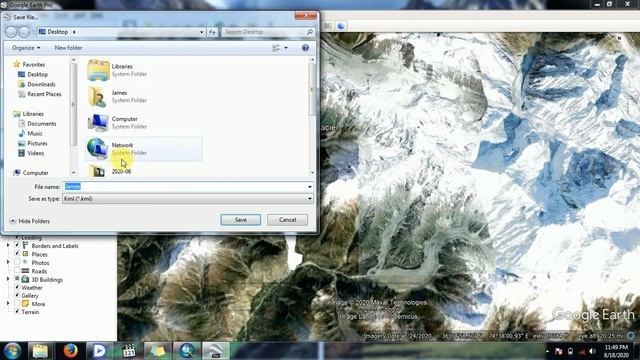Viewport: 640px width, 360px height.
Task: Click the search magnifier in Search Desktop box
Action: click(x=310, y=32)
